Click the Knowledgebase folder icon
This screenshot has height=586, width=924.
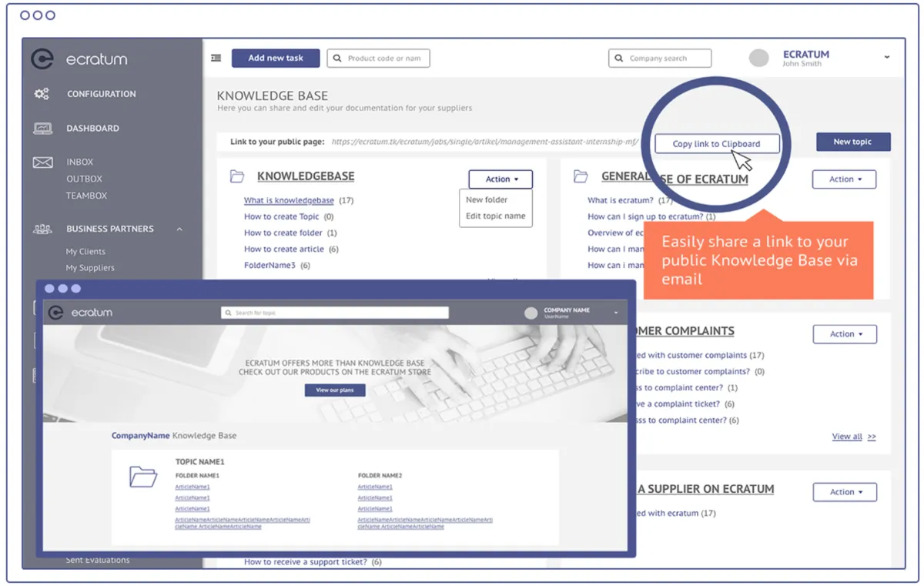(x=237, y=177)
